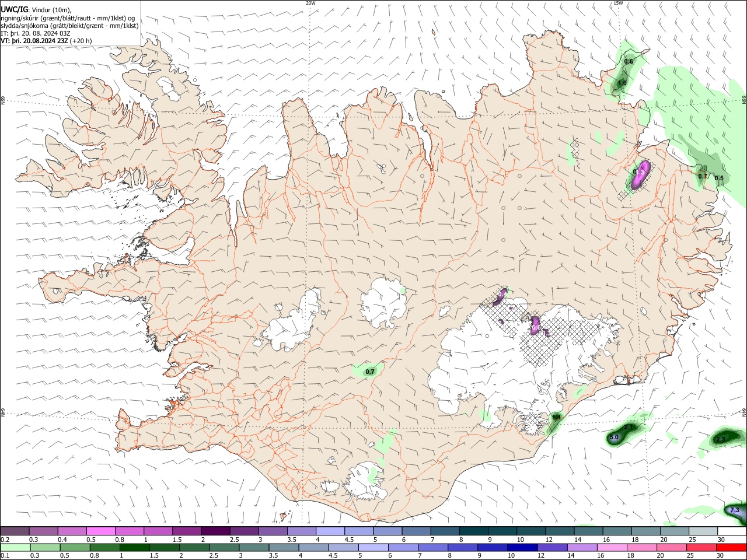Image resolution: width=747 pixels, height=560 pixels.
Task: Click the 'rigning/skúrir (grænt/blátt/rautt' legend line
Action: click(x=68, y=18)
